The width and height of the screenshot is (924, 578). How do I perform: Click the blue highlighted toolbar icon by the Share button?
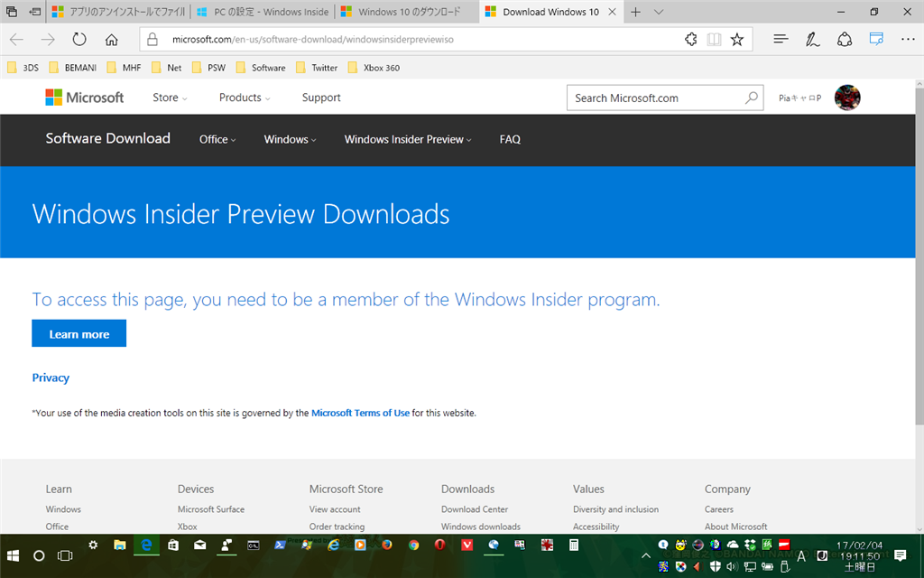pos(876,40)
